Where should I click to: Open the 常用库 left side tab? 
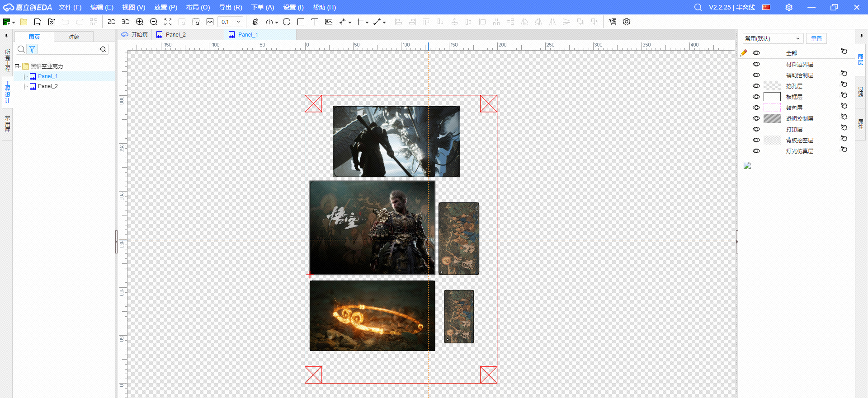point(7,123)
